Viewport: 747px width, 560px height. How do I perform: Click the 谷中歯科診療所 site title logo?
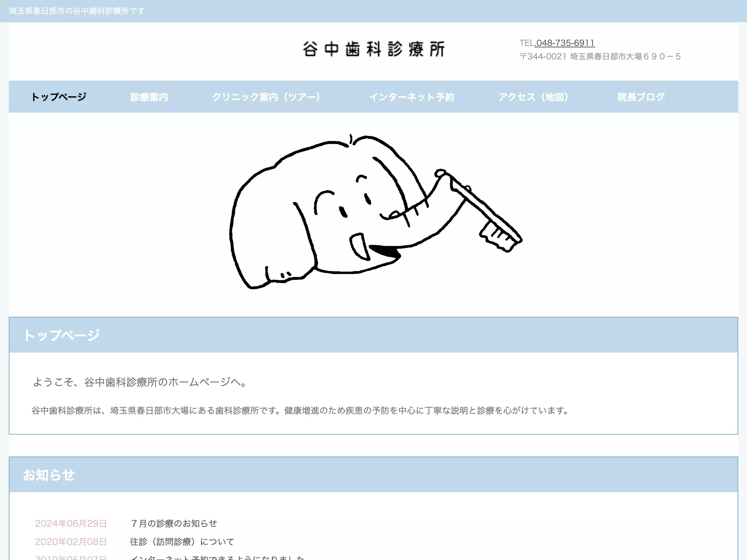373,49
